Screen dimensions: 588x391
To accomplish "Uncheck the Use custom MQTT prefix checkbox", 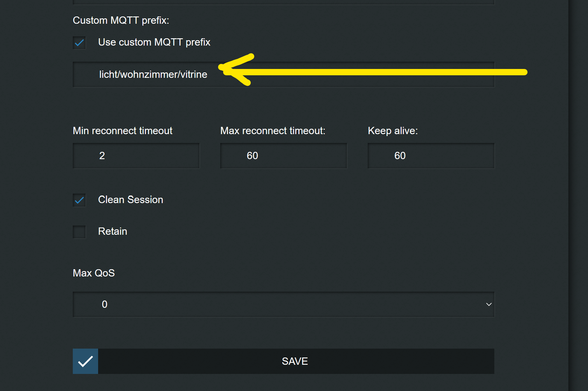I will click(79, 42).
